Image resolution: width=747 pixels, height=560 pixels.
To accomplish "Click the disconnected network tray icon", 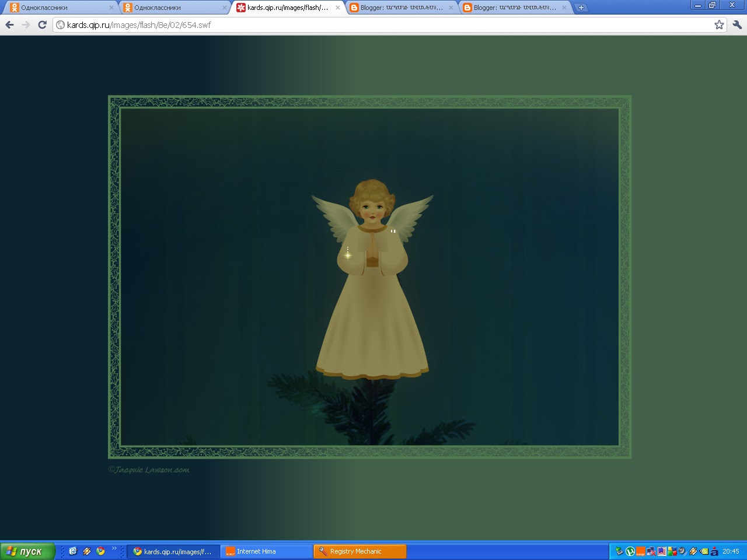I will pos(651,551).
